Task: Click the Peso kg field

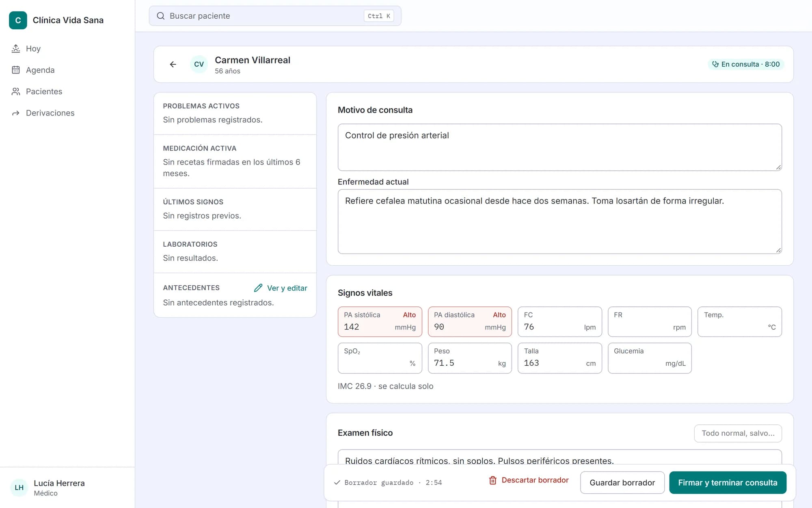Action: (x=470, y=358)
